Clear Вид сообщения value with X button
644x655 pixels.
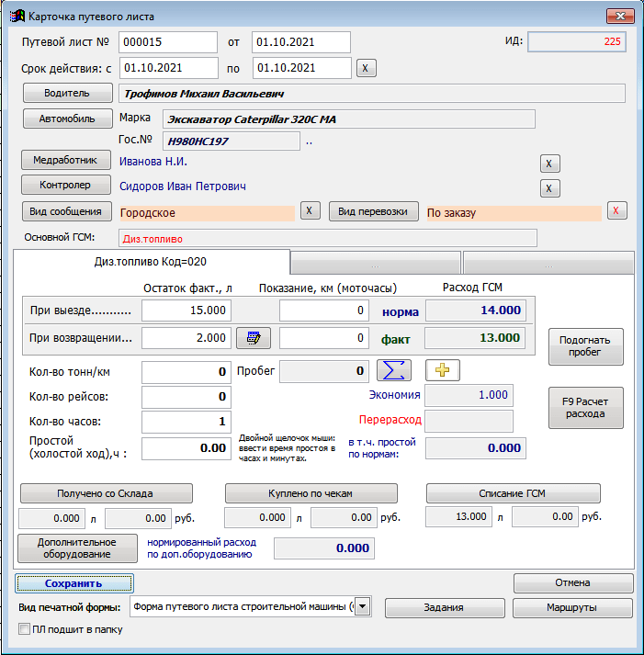310,210
